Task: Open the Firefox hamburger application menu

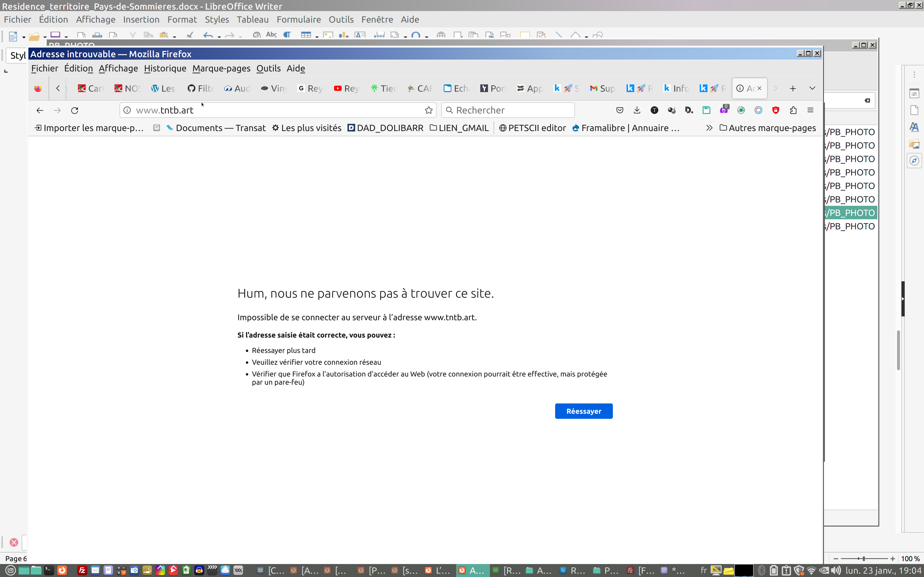Action: [810, 110]
